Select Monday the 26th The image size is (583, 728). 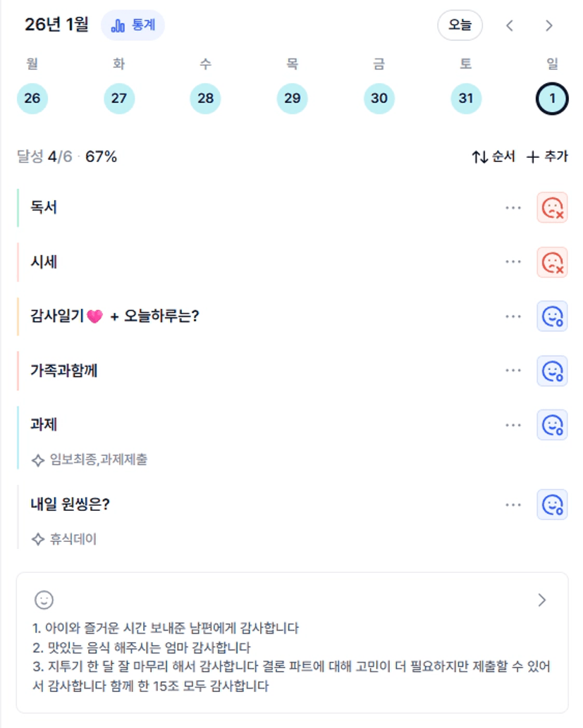[32, 98]
